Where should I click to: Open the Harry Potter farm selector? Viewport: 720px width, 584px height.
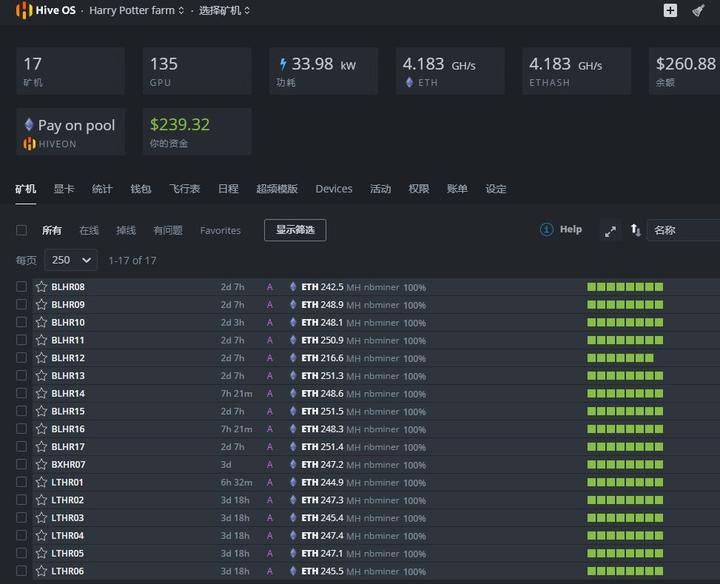point(136,11)
